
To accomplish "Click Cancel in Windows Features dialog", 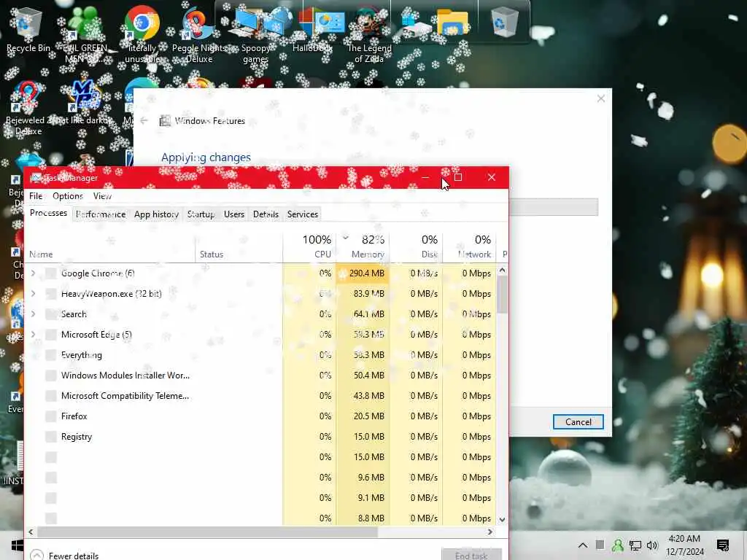I will [578, 422].
